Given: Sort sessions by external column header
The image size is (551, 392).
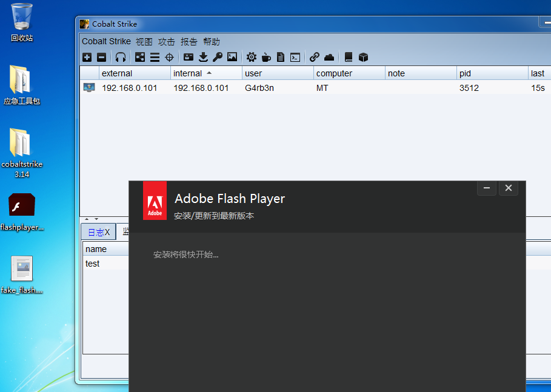Looking at the screenshot, I should [x=135, y=73].
